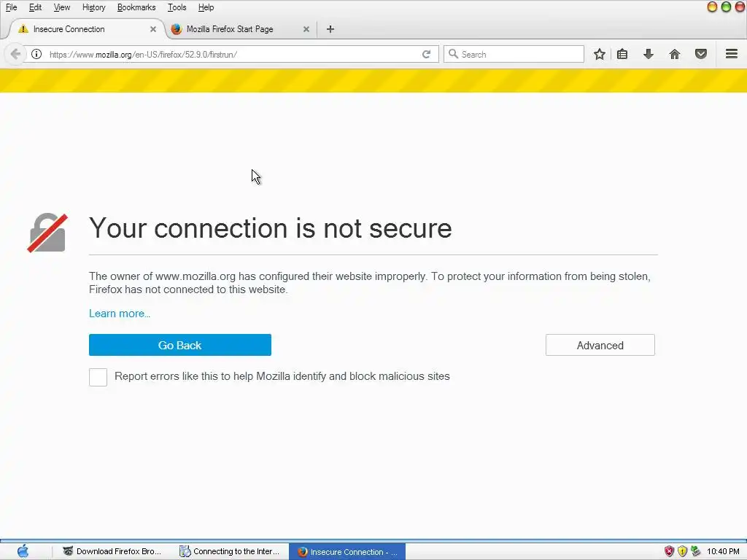
Task: Enable the Report errors checkbox
Action: point(98,377)
